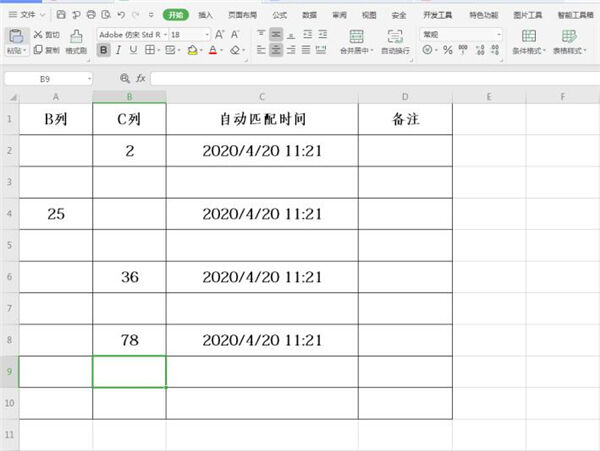This screenshot has height=451, width=600.
Task: Click inside the formula bar input
Action: coord(375,79)
